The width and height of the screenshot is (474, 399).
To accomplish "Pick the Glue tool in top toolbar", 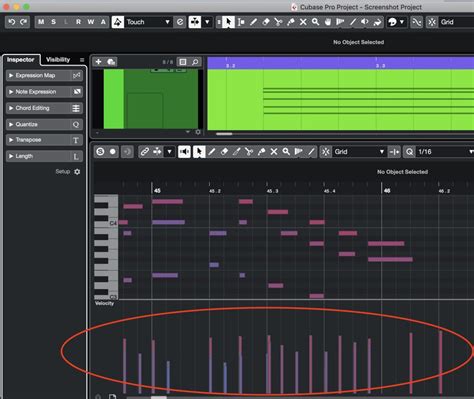I will (x=291, y=22).
